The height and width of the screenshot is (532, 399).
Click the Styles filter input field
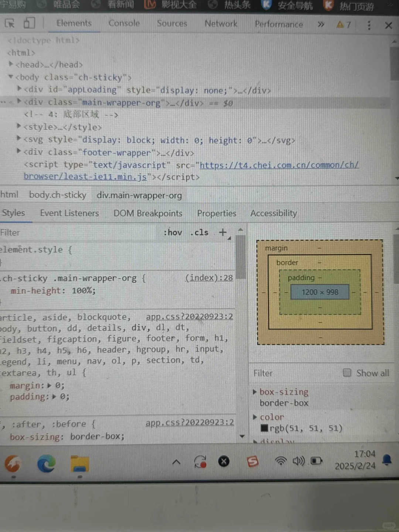(x=79, y=232)
